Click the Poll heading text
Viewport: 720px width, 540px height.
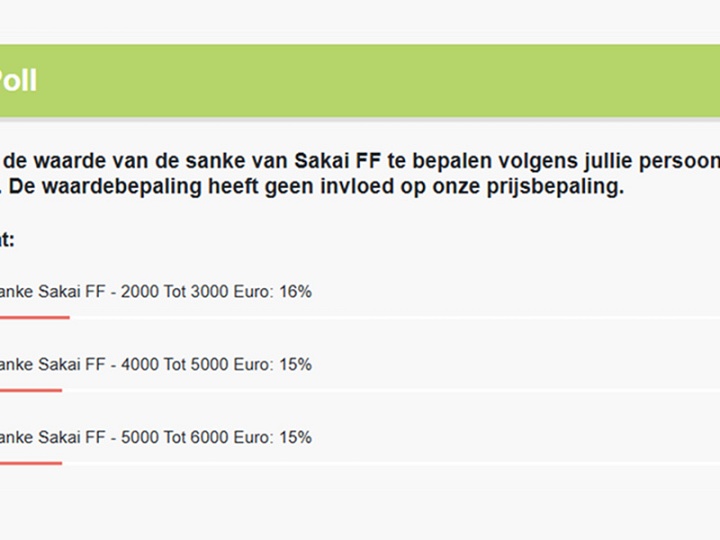18,80
